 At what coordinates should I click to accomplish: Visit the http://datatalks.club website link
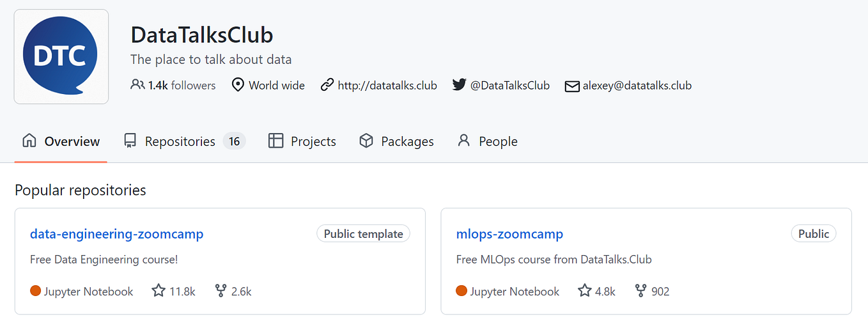point(387,85)
